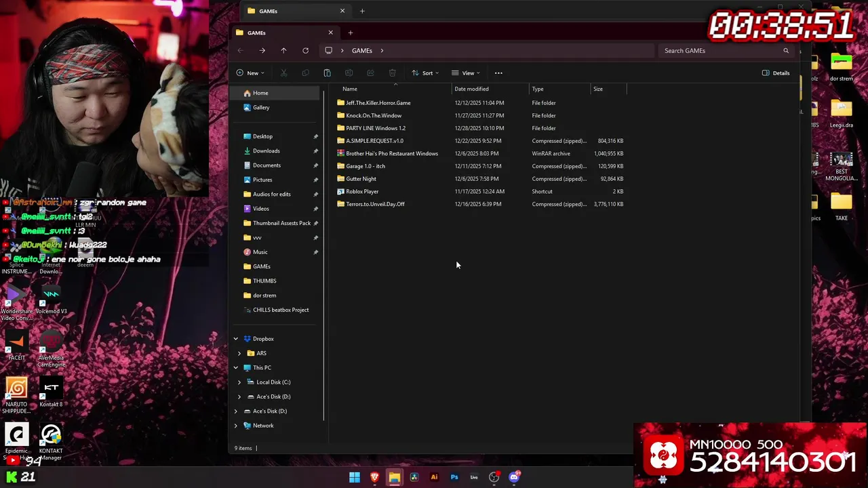Click the Windows Start button
Viewport: 868px width, 488px height.
[355, 477]
